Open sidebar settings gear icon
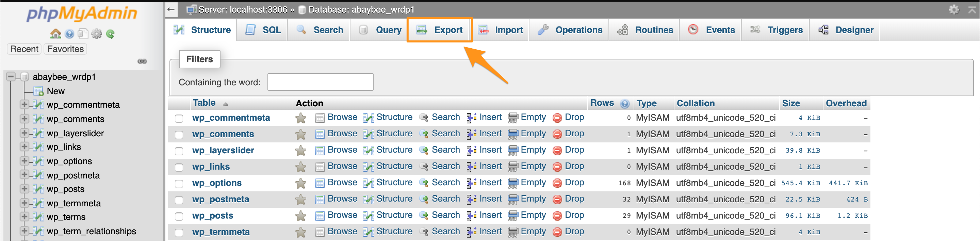Screen dimensions: 980x241 [x=97, y=34]
